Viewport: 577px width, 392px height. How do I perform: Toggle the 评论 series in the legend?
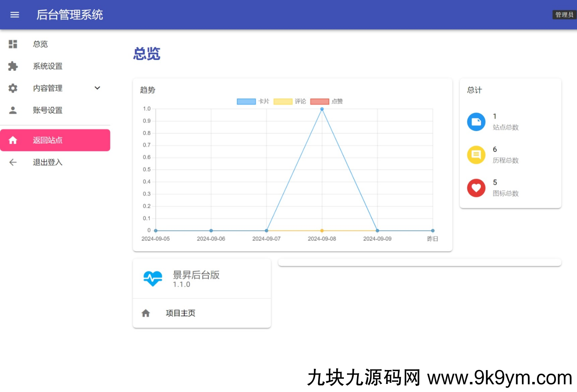(283, 101)
